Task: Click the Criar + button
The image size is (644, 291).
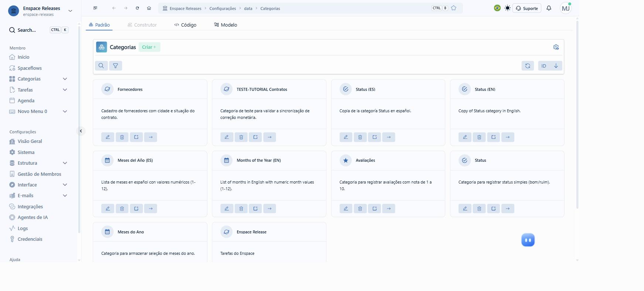Action: pyautogui.click(x=149, y=47)
